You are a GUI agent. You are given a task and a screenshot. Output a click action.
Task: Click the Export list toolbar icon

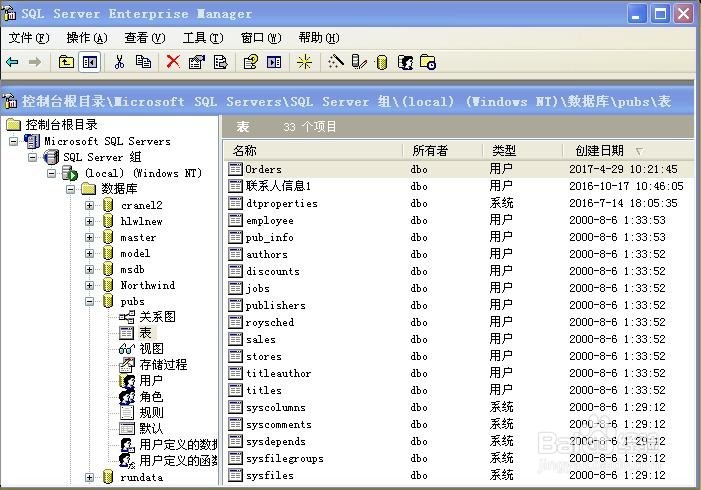pos(220,62)
